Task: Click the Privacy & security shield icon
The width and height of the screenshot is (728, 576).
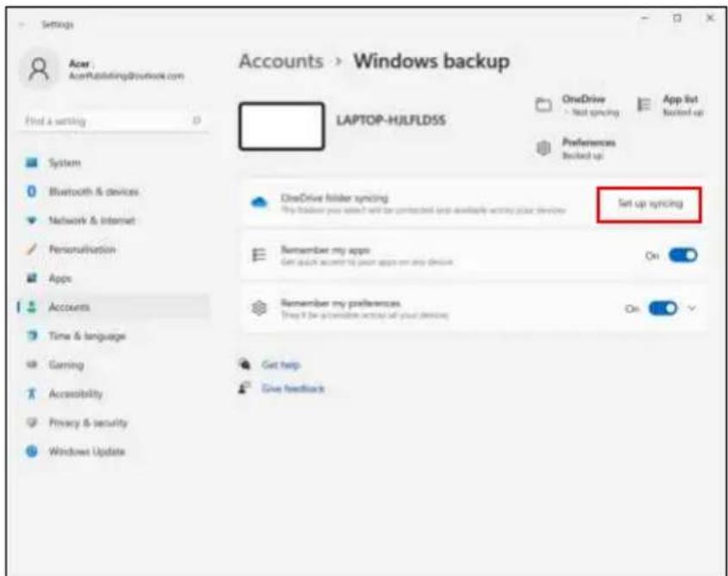Action: [x=32, y=423]
